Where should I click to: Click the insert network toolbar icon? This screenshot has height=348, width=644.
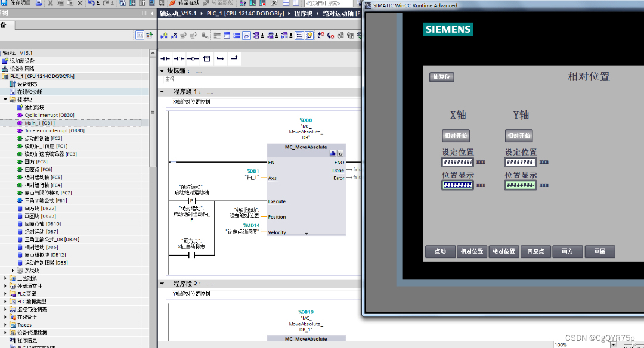point(164,36)
